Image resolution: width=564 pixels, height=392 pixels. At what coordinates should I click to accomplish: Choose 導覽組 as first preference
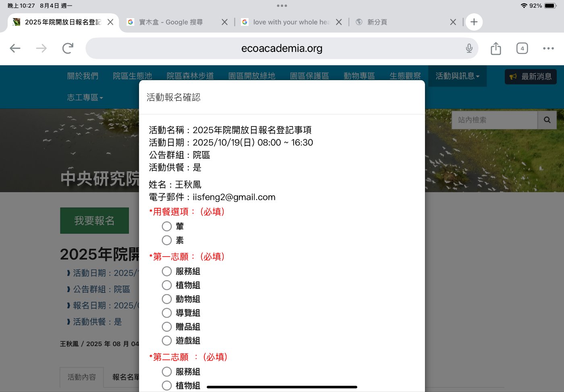[x=167, y=313]
